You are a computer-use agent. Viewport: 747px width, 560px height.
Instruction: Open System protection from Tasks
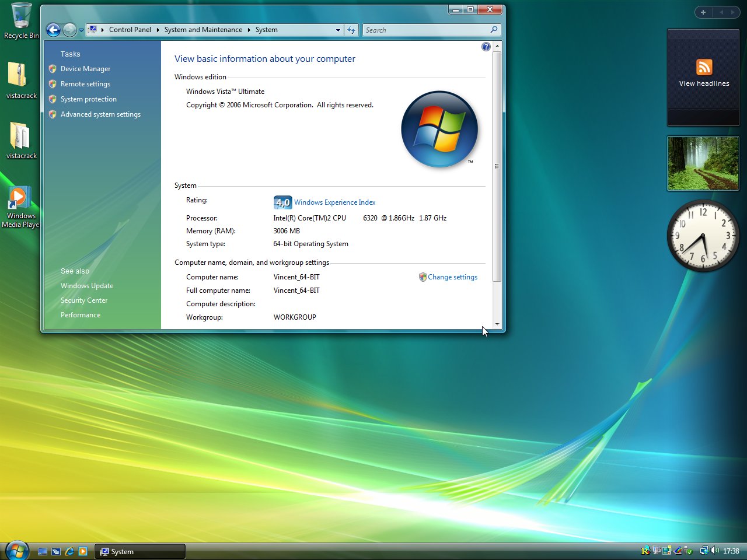pyautogui.click(x=89, y=99)
